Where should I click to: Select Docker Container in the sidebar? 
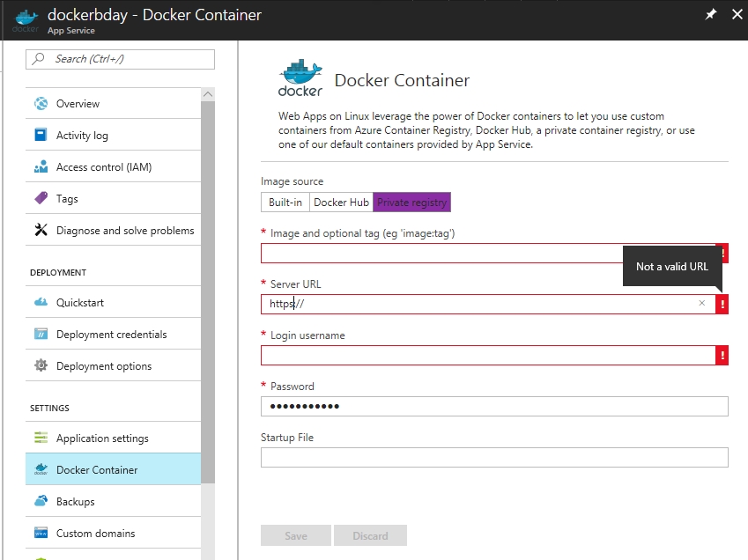click(113, 469)
